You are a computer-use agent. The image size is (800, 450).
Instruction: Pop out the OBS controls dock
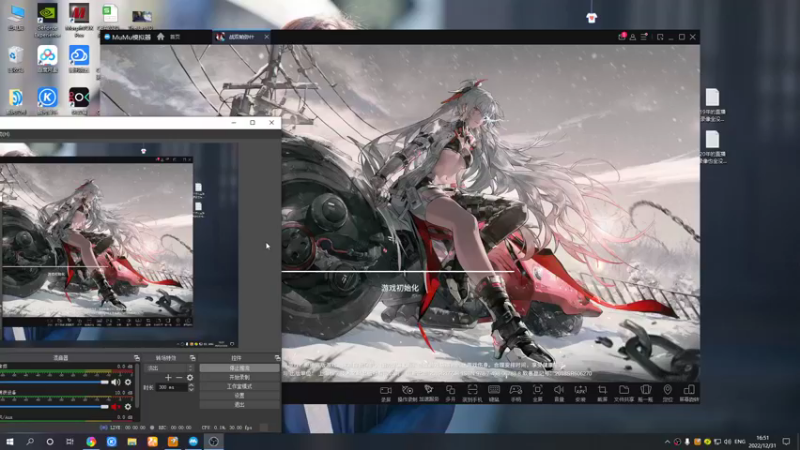pos(277,358)
